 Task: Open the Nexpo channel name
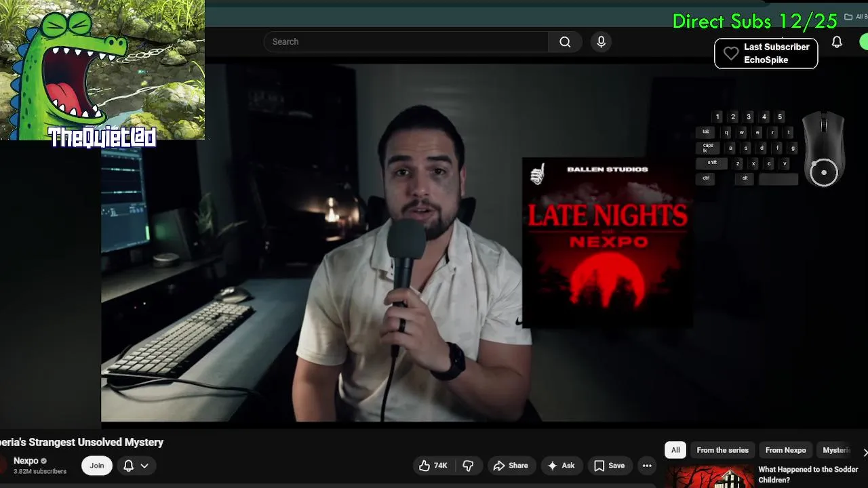(x=26, y=461)
